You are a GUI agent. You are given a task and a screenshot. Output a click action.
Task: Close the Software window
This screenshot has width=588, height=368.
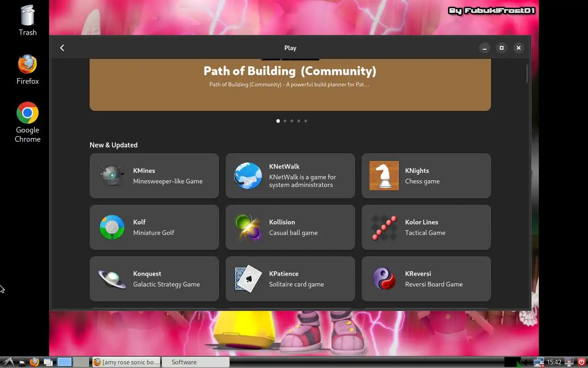pyautogui.click(x=519, y=48)
